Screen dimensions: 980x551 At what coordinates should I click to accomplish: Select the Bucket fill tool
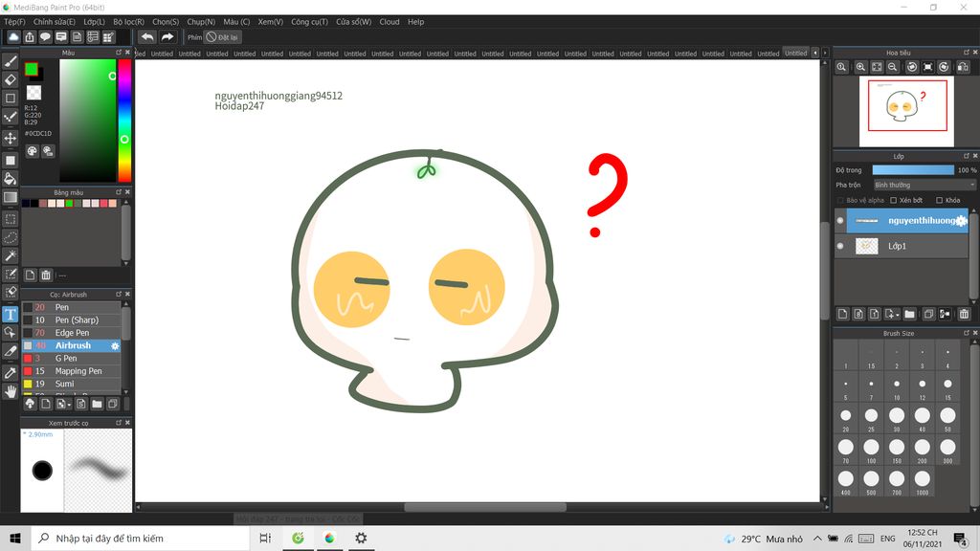coord(10,179)
